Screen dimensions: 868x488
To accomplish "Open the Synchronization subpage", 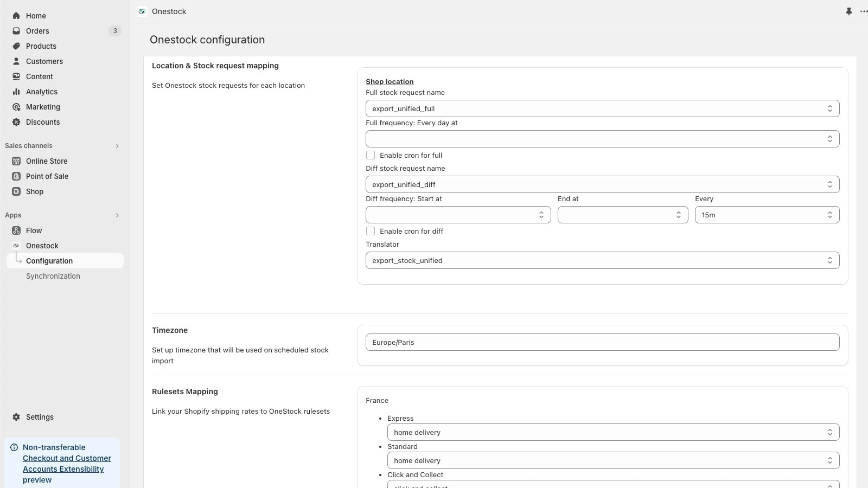I will (65, 276).
